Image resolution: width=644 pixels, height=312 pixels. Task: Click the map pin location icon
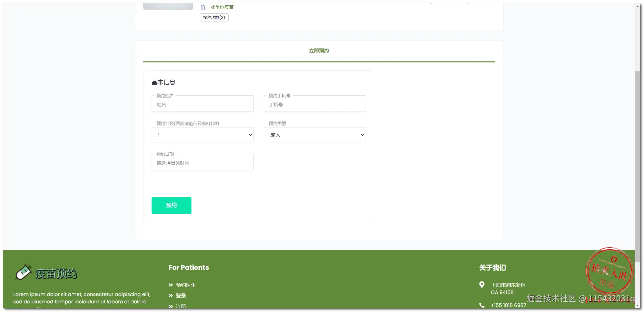(482, 285)
